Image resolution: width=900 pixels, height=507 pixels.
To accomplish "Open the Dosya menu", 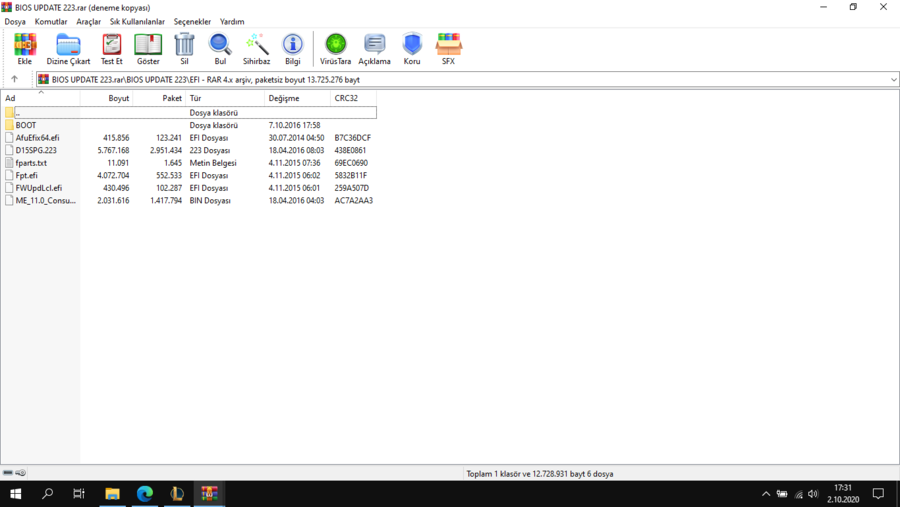I will pos(15,22).
